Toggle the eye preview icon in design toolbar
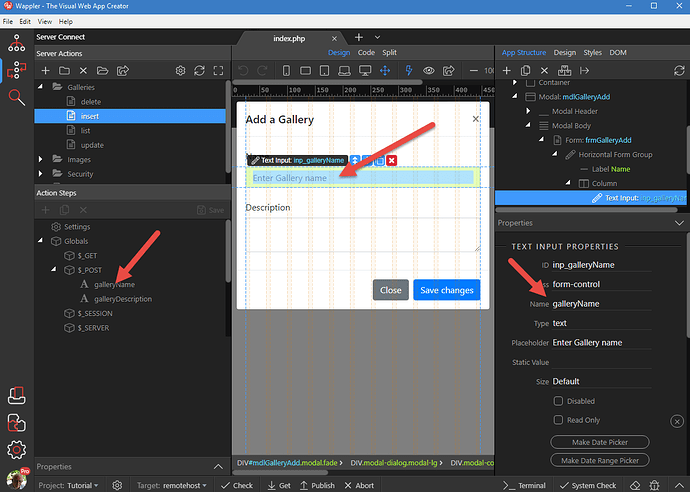 click(429, 70)
